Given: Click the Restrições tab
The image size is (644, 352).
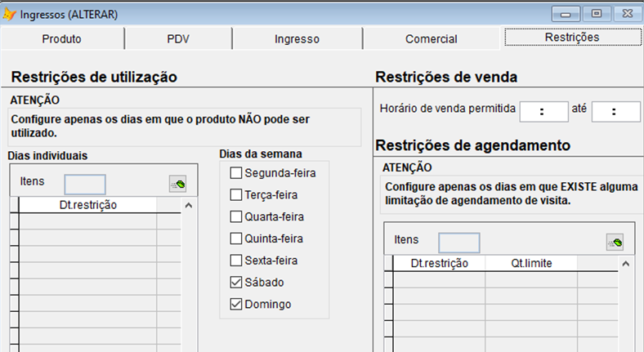Looking at the screenshot, I should click(572, 38).
